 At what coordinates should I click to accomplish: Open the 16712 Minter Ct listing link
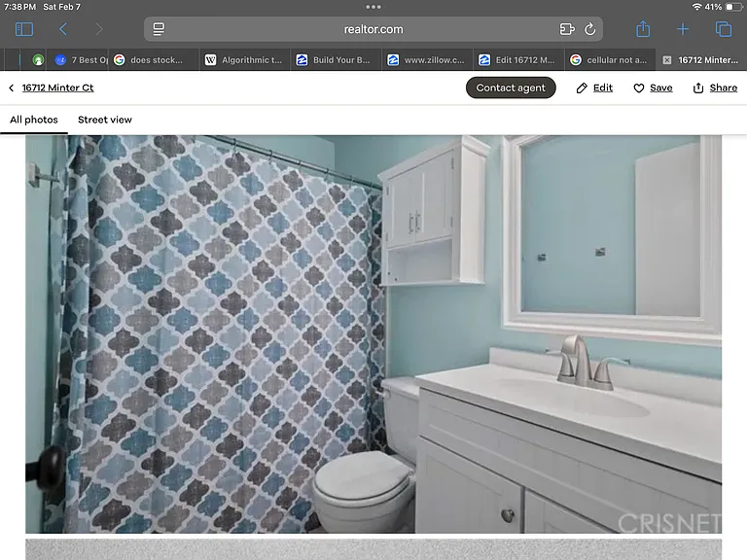[57, 87]
